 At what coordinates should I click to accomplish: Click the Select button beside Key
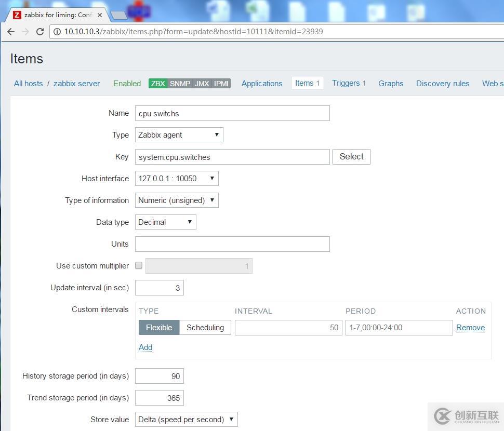tap(351, 157)
